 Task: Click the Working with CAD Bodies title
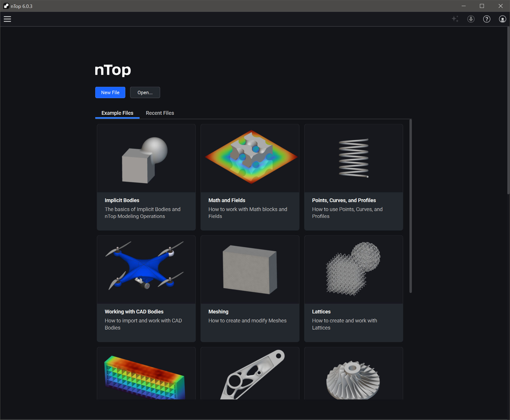click(134, 312)
